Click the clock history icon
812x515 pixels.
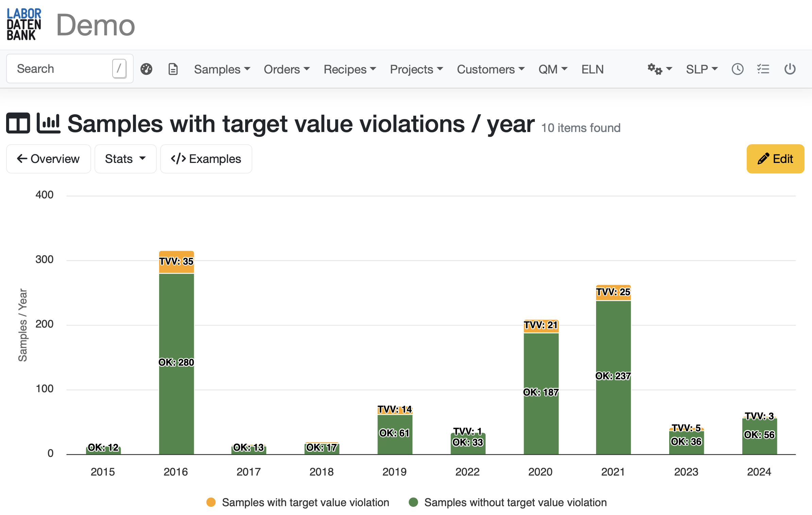pyautogui.click(x=737, y=69)
